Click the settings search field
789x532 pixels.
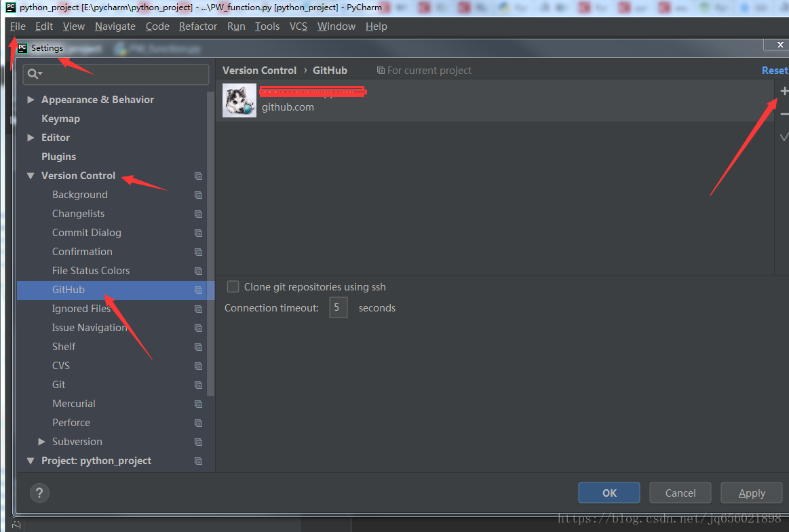click(x=116, y=74)
